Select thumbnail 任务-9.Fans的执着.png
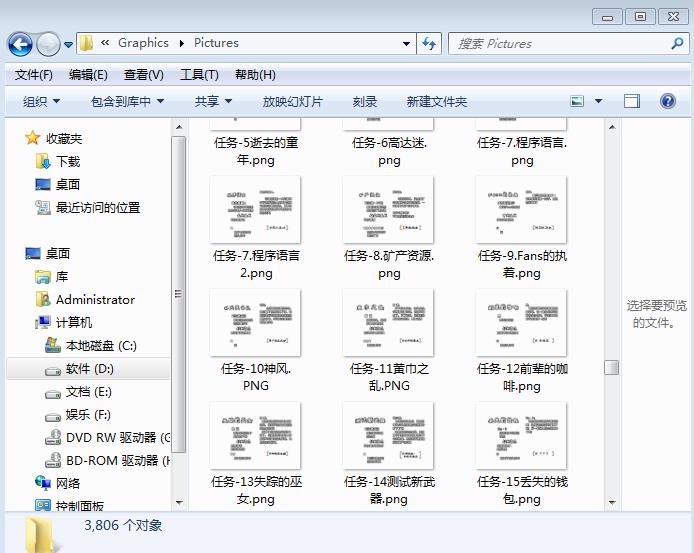The image size is (694, 553). pyautogui.click(x=521, y=209)
